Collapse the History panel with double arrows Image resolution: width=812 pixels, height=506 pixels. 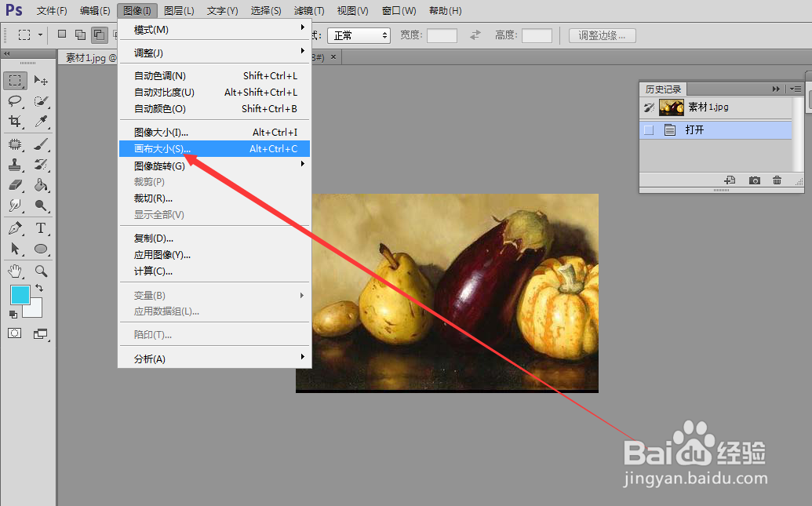click(x=776, y=89)
